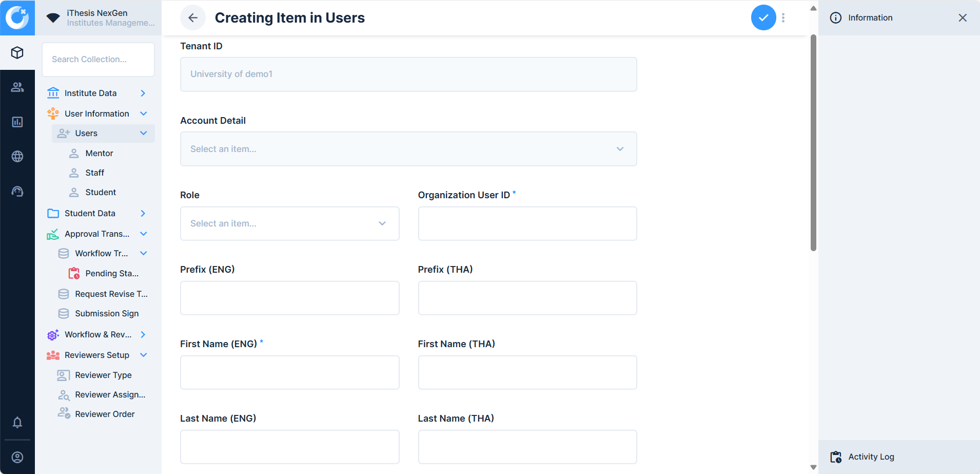The height and width of the screenshot is (474, 980).
Task: Open the account profile icon
Action: click(x=17, y=457)
